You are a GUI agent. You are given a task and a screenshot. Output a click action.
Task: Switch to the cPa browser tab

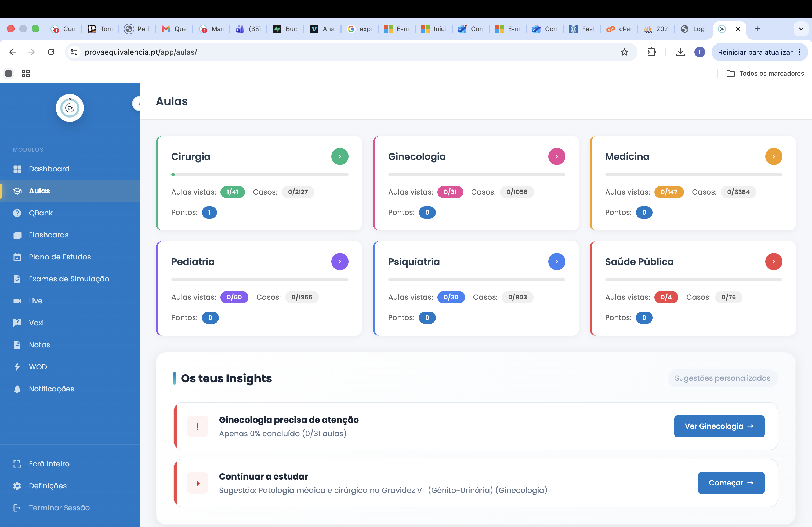[x=619, y=29]
